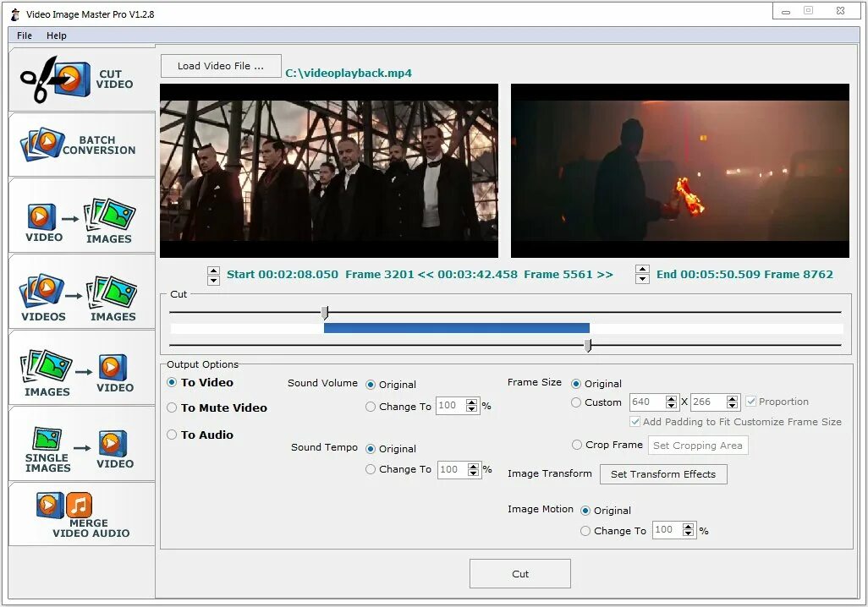This screenshot has height=607, width=868.
Task: Enable the Proportion checkbox
Action: pos(751,401)
